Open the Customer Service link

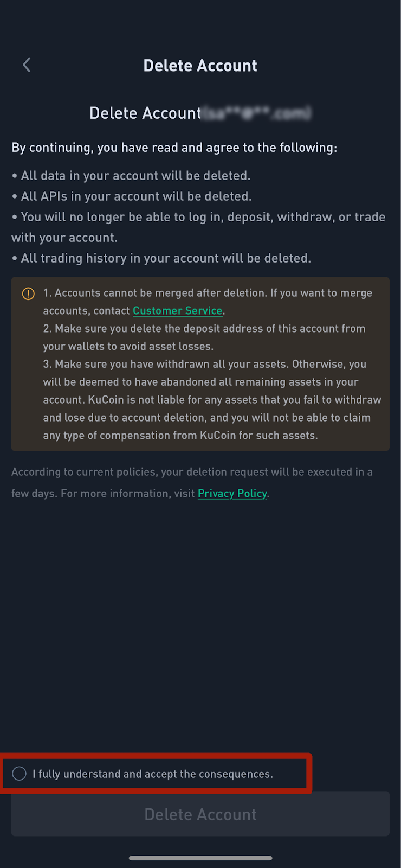(178, 311)
